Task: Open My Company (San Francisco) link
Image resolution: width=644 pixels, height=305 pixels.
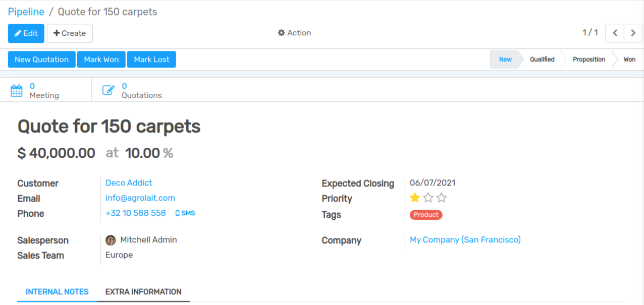Action: click(x=465, y=240)
